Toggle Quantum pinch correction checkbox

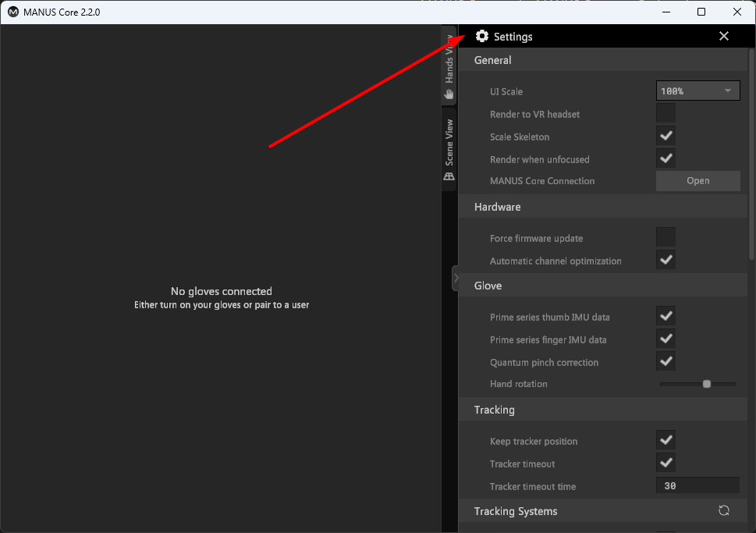point(665,362)
